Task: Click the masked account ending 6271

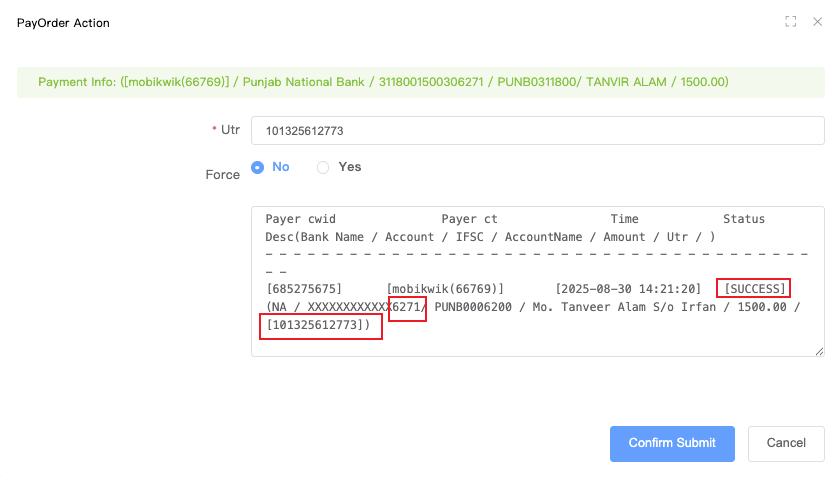Action: tap(408, 307)
